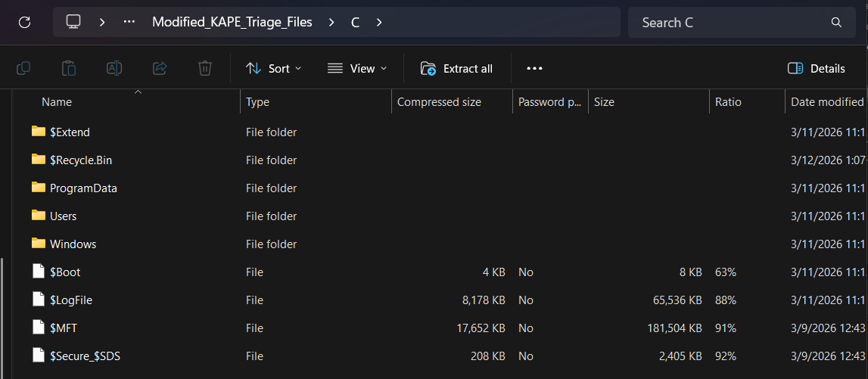This screenshot has width=868, height=379.
Task: Open the Sort dropdown menu
Action: tap(274, 68)
